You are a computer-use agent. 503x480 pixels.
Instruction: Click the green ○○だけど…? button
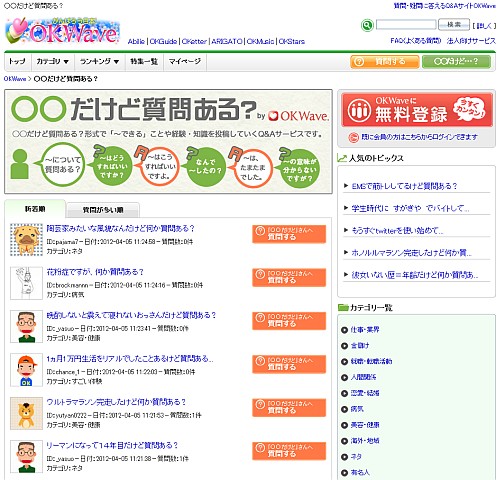point(456,62)
